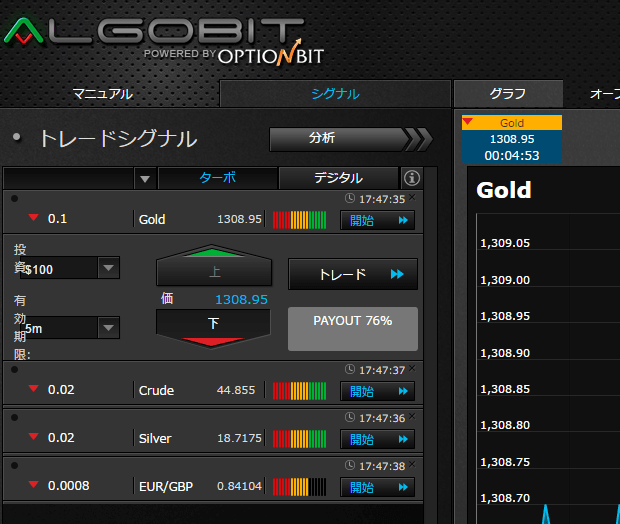Click the red down arrow in Gold row
The image size is (620, 524).
click(x=34, y=218)
